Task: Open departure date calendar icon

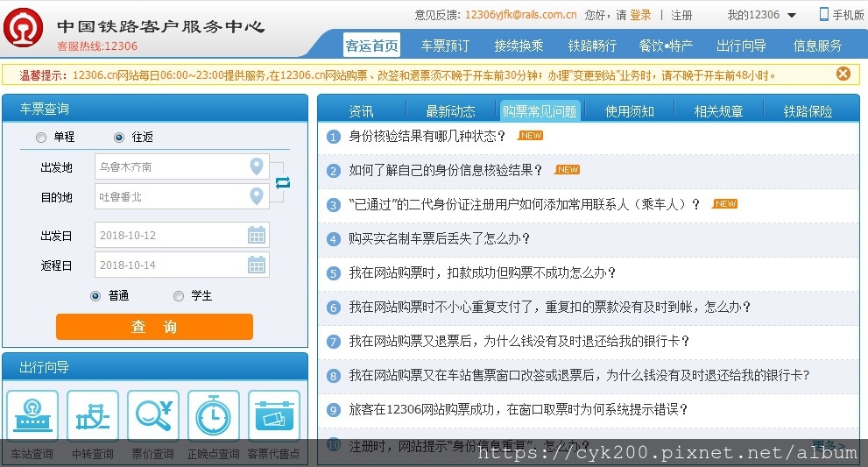Action: pyautogui.click(x=257, y=235)
